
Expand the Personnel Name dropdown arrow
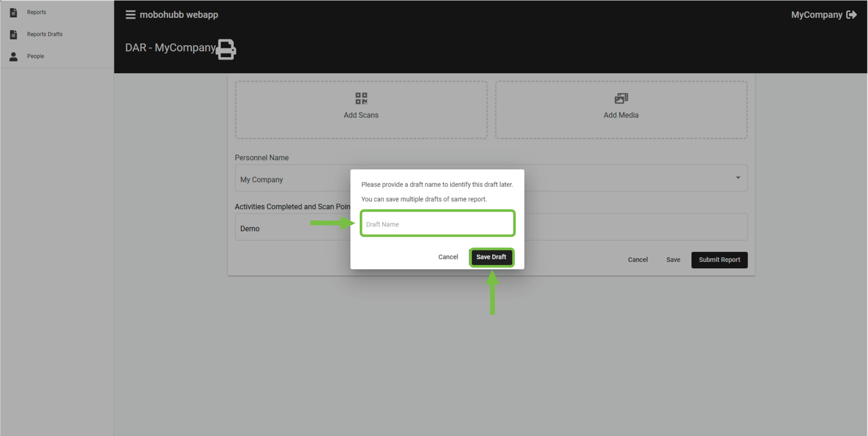[738, 178]
